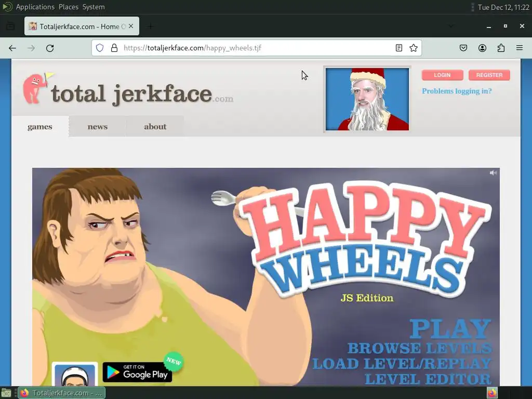Click the REGISTER button
Viewport: 532px width, 399px height.
coord(489,75)
